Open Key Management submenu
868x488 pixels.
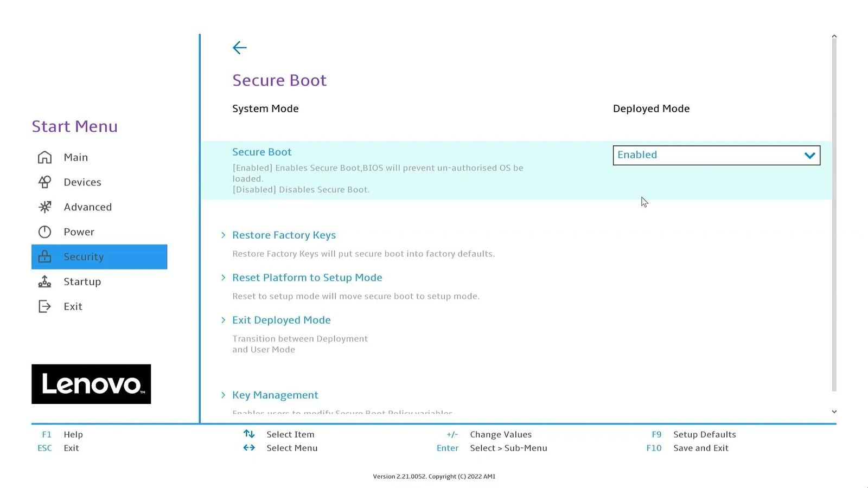tap(275, 395)
